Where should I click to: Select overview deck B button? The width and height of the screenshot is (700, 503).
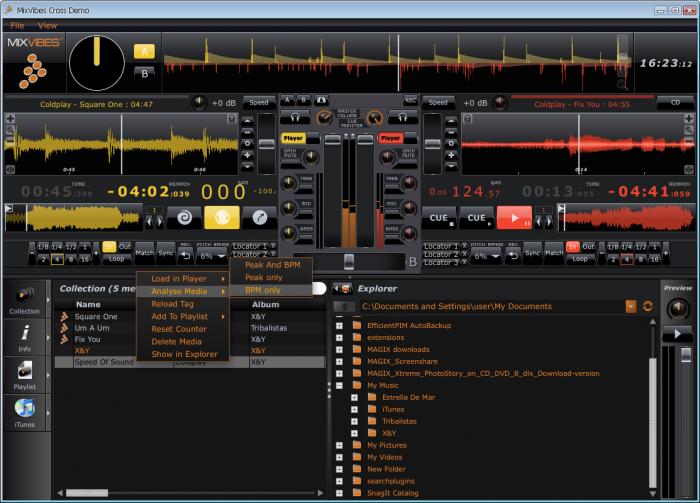144,73
